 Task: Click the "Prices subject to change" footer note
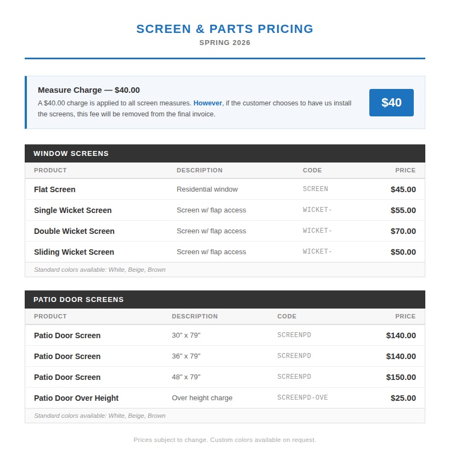[x=224, y=440]
